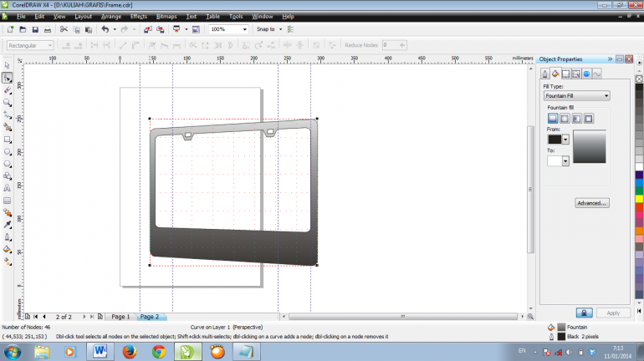Switch to the Page 1 tab
This screenshot has height=361, width=644.
[120, 317]
